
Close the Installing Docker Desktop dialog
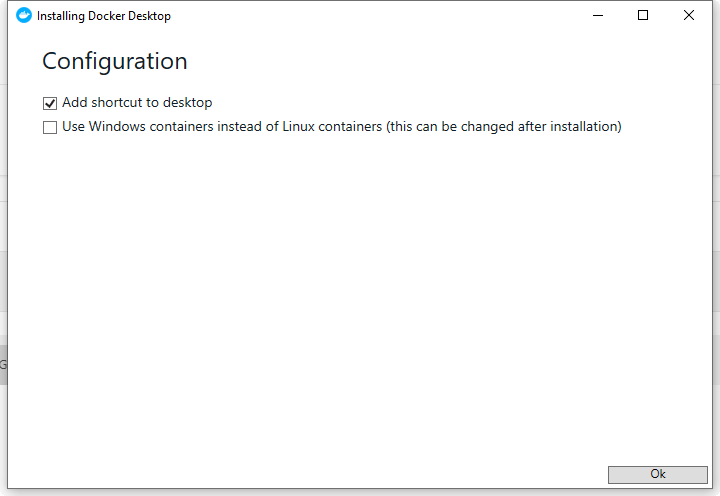(689, 15)
